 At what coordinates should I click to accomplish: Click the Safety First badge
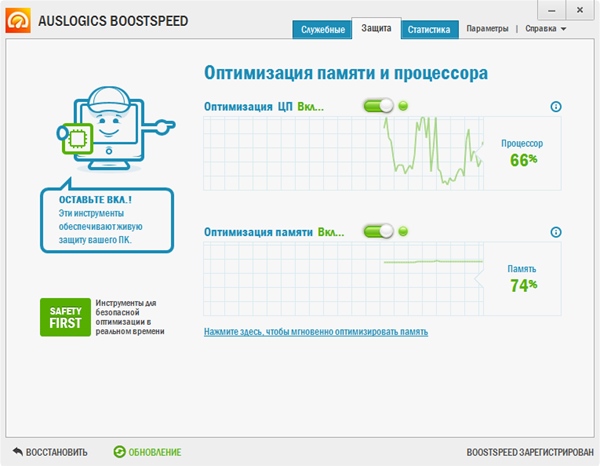66,317
